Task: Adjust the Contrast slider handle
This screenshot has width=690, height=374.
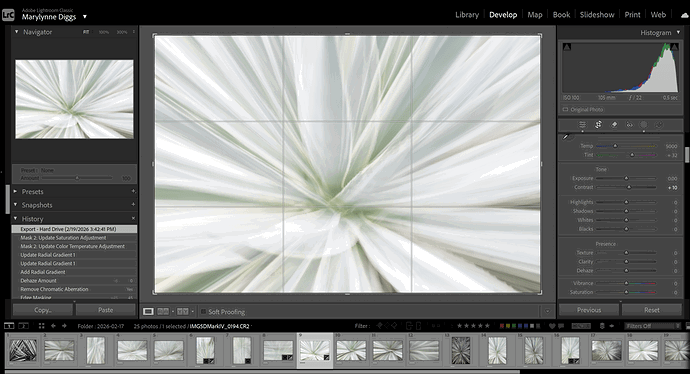Action: pyautogui.click(x=629, y=187)
